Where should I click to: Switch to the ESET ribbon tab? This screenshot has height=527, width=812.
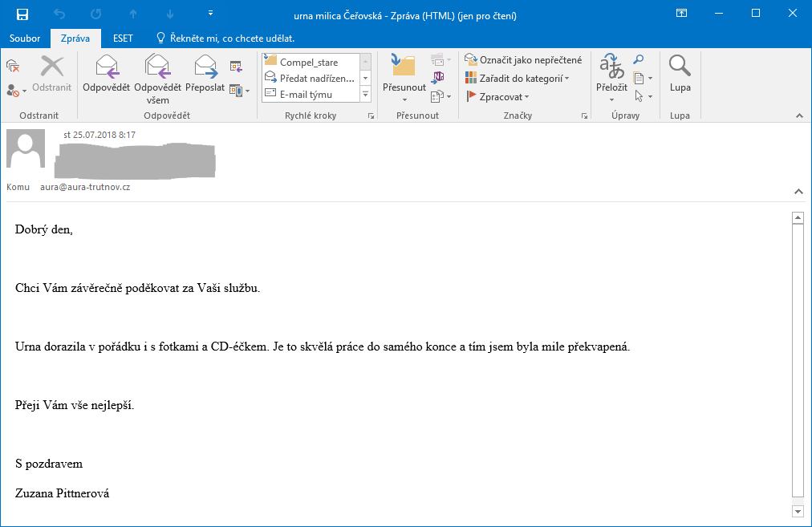pyautogui.click(x=123, y=39)
